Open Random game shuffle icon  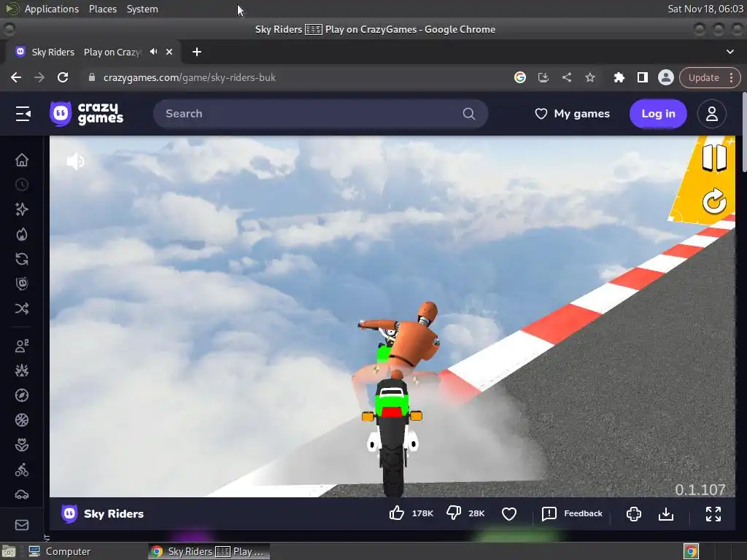[x=22, y=308]
